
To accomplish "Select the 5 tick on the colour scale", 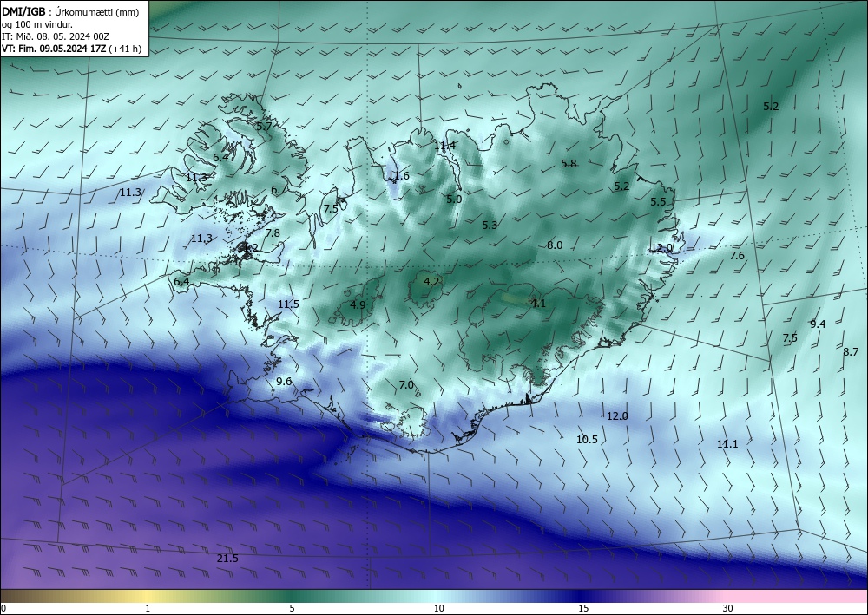I will 292,608.
